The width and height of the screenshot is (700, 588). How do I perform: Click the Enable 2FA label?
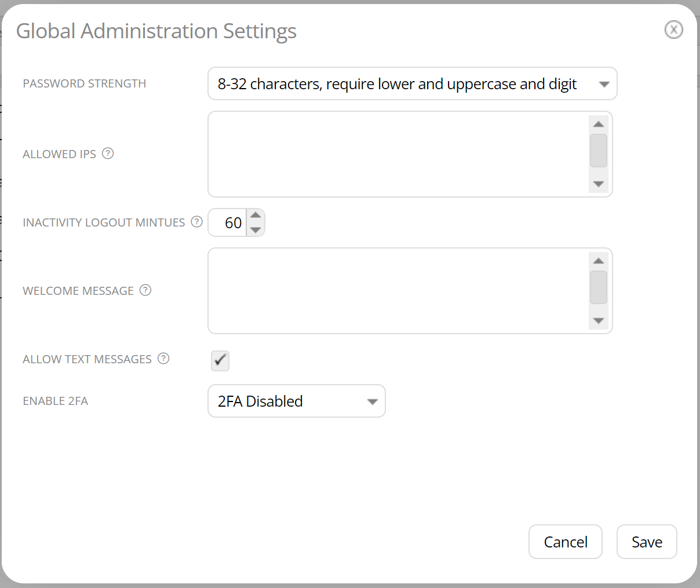[55, 401]
